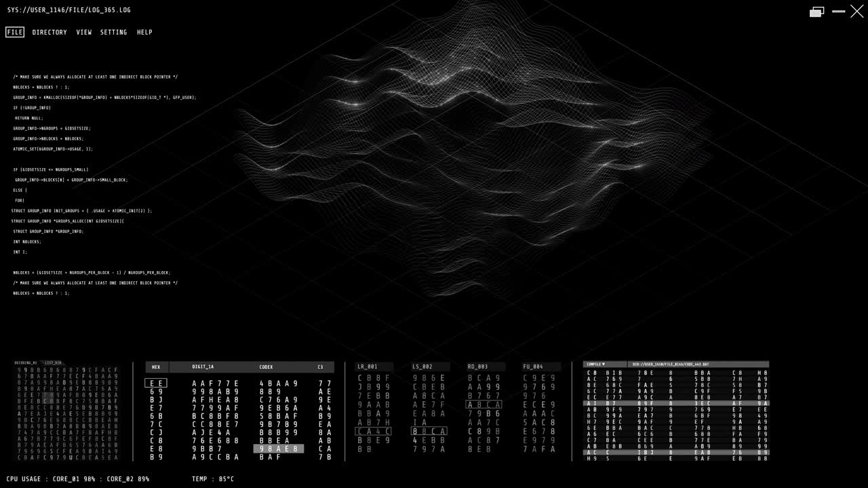This screenshot has width=868, height=488.
Task: Click the LOG_365.LOG title path
Action: [68, 9]
